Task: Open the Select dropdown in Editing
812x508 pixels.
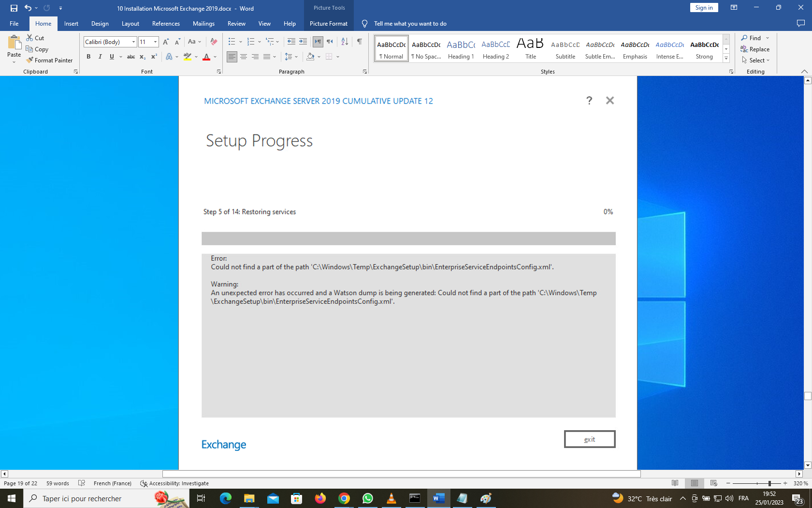Action: (x=756, y=60)
